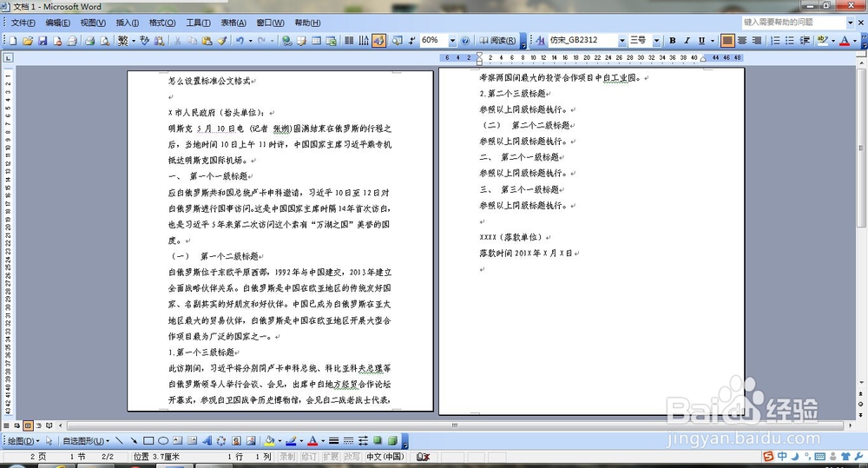Switch to Print Layout view button

coord(28,425)
